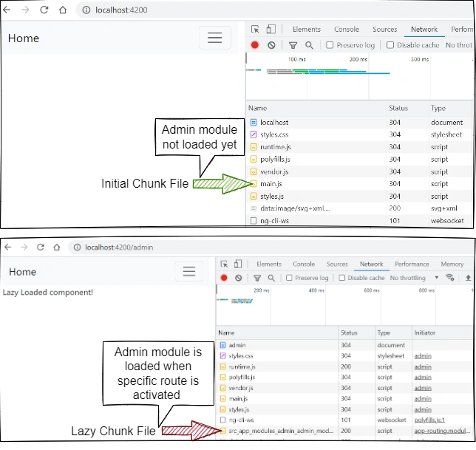Image resolution: width=476 pixels, height=450 pixels.
Task: Click back arrow in top browser
Action: [7, 10]
